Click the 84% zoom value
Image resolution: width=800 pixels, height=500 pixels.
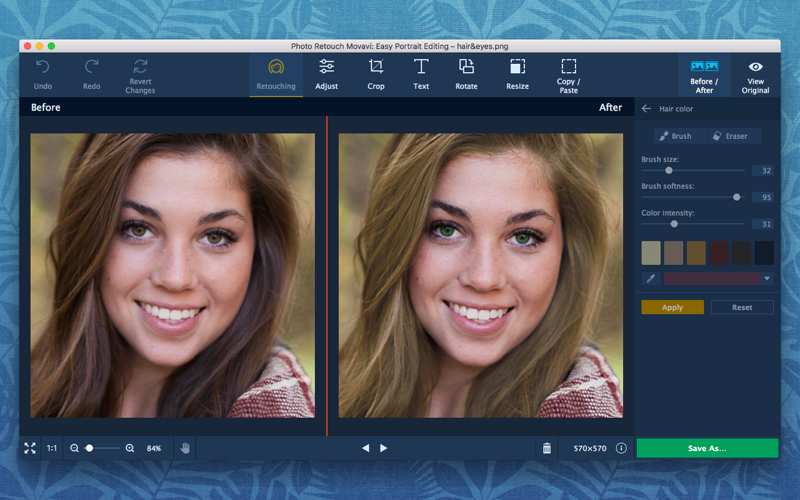(154, 448)
